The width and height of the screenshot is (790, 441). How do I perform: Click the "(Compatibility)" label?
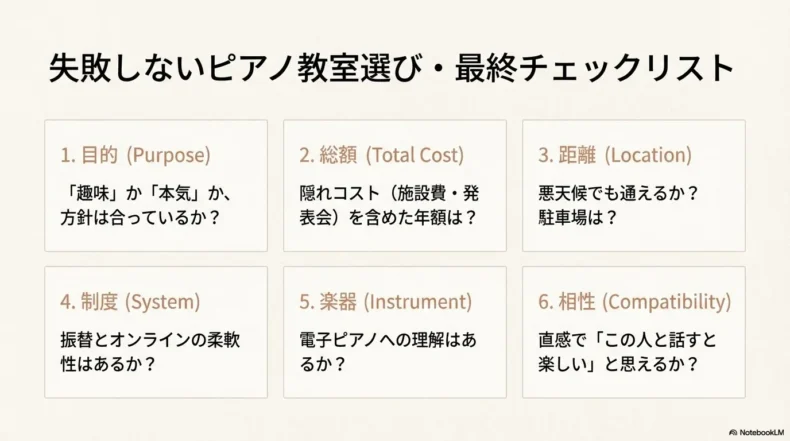667,301
